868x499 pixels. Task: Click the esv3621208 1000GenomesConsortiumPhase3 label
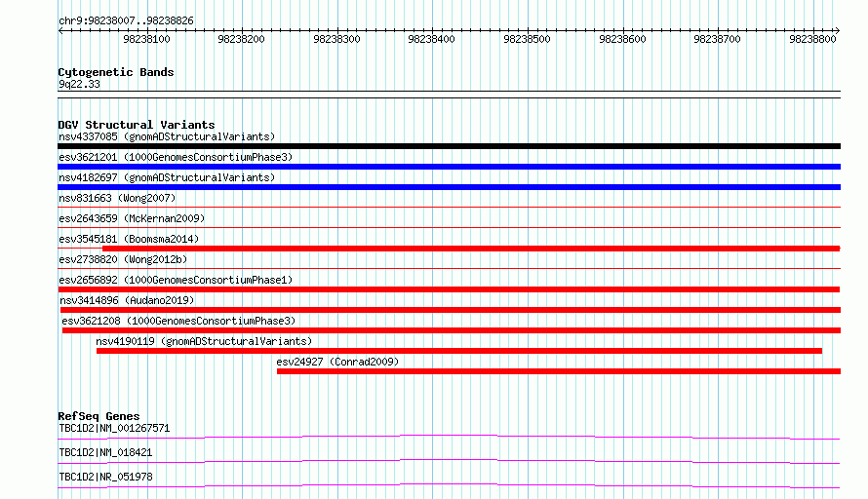(178, 321)
